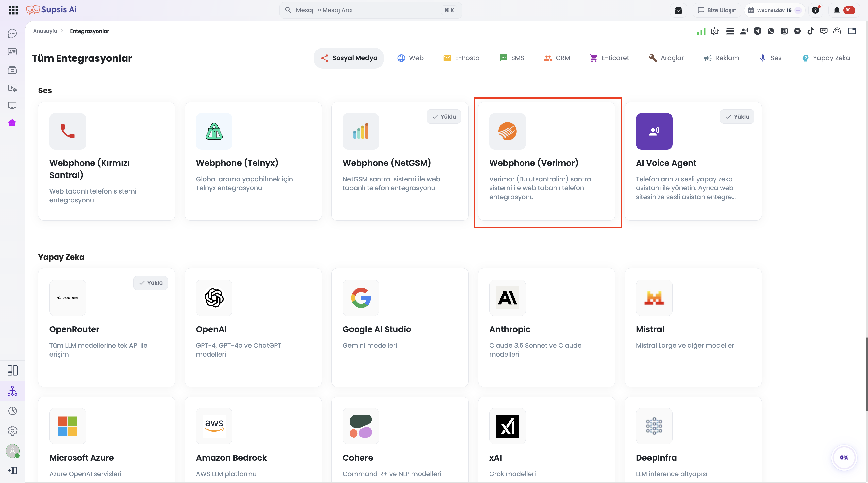The width and height of the screenshot is (868, 483).
Task: Click the DeepInfra logo icon
Action: [x=654, y=426]
